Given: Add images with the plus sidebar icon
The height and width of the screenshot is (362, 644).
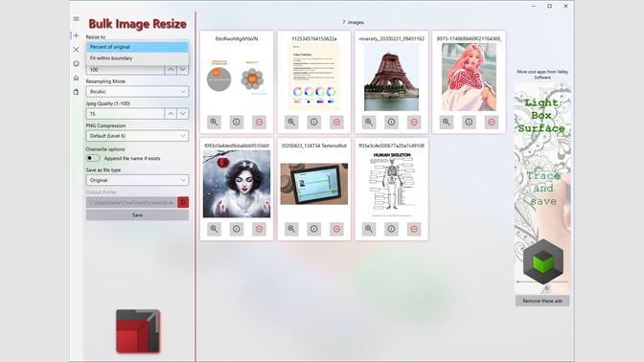Looking at the screenshot, I should click(x=76, y=35).
